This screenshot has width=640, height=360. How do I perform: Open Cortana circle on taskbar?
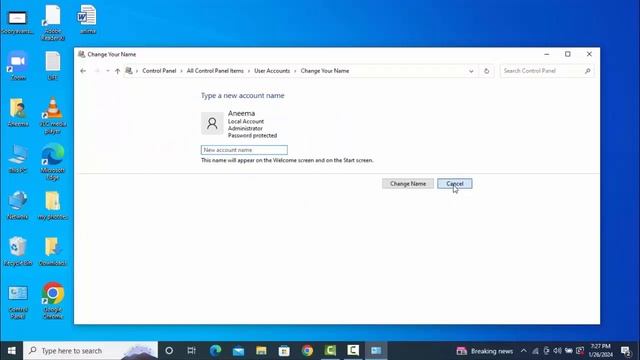169,351
